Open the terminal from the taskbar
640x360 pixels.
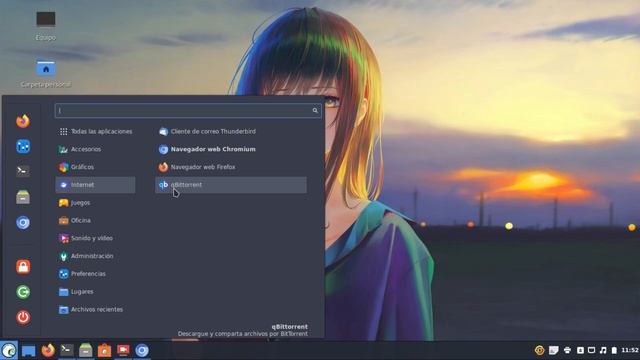pos(67,350)
